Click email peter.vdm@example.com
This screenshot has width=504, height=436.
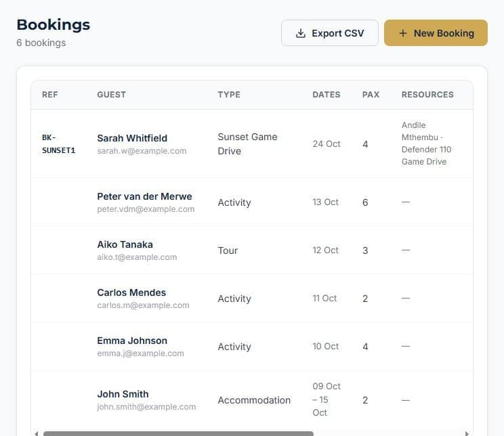click(146, 209)
